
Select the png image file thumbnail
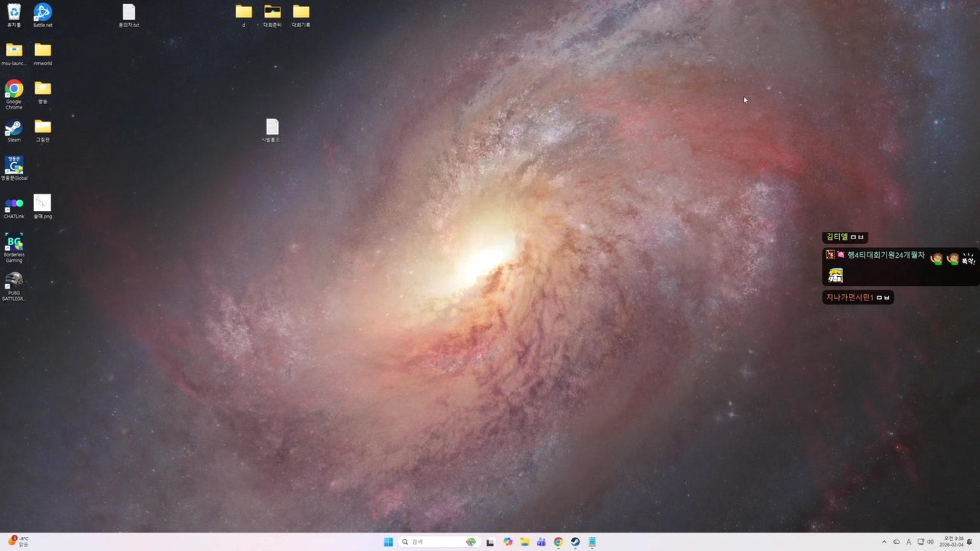click(42, 203)
